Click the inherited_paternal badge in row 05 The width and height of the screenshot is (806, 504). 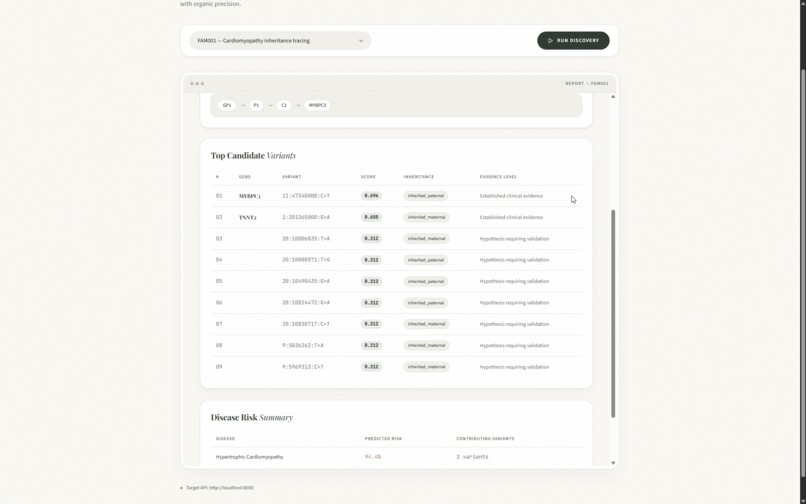pos(426,281)
